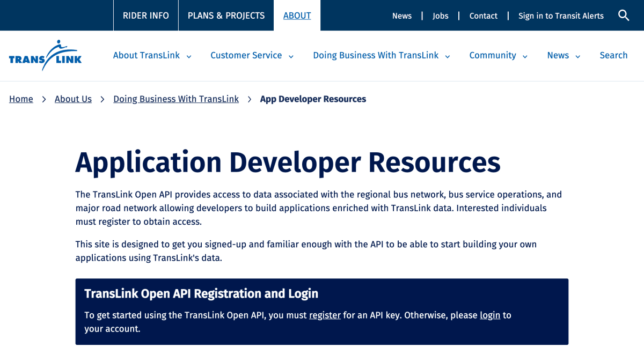Click the register link for API key
The image size is (644, 362).
(325, 315)
